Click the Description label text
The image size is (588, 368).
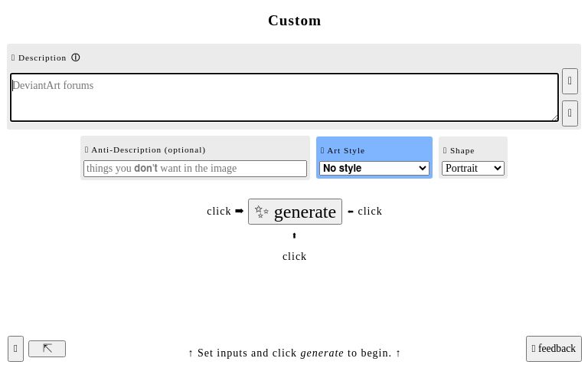click(x=42, y=58)
